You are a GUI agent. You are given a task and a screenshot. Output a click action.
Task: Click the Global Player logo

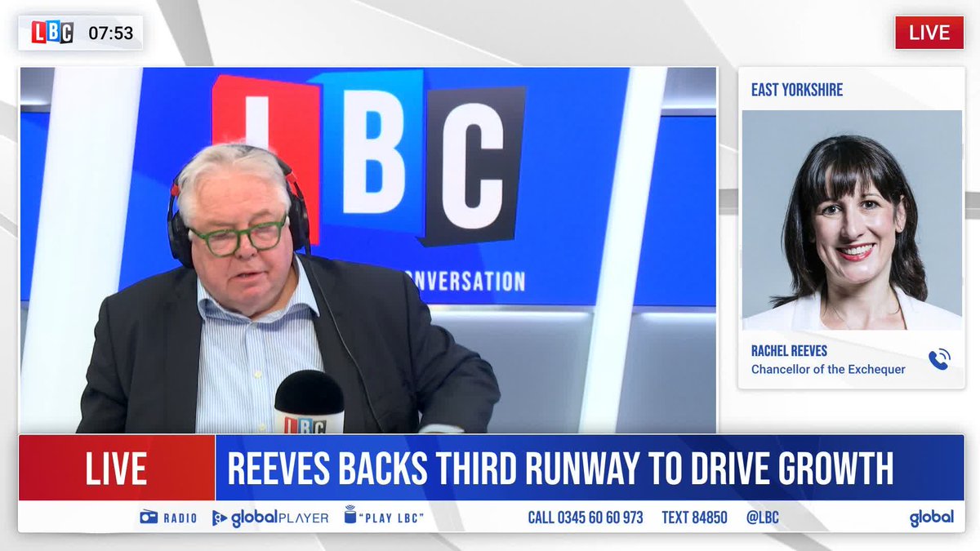tap(270, 518)
